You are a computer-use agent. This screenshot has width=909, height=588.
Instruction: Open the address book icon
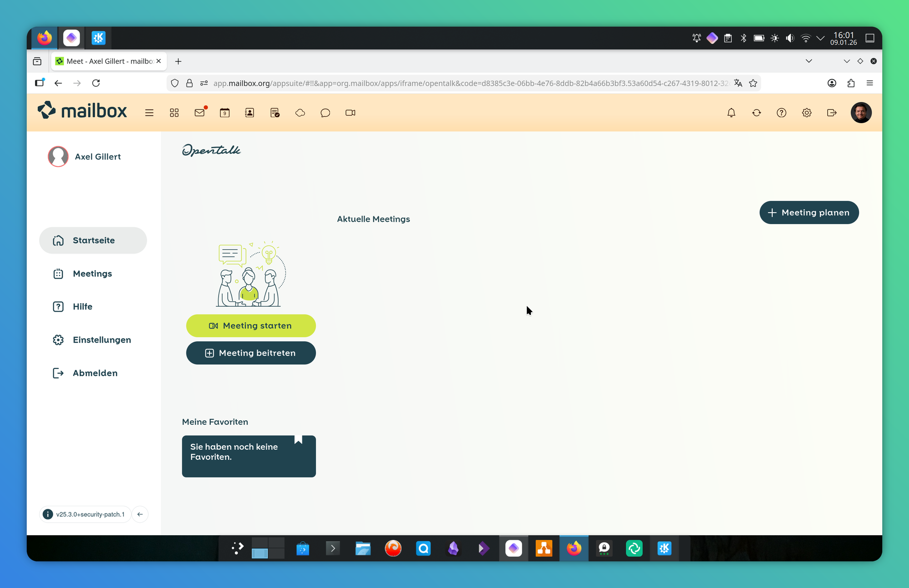pos(250,113)
